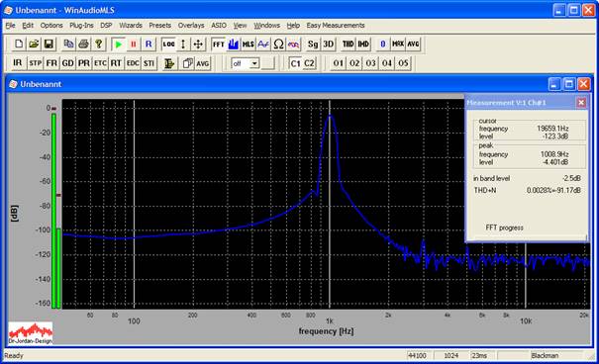Open the Overlays menu
This screenshot has height=364, width=599.
pyautogui.click(x=191, y=26)
